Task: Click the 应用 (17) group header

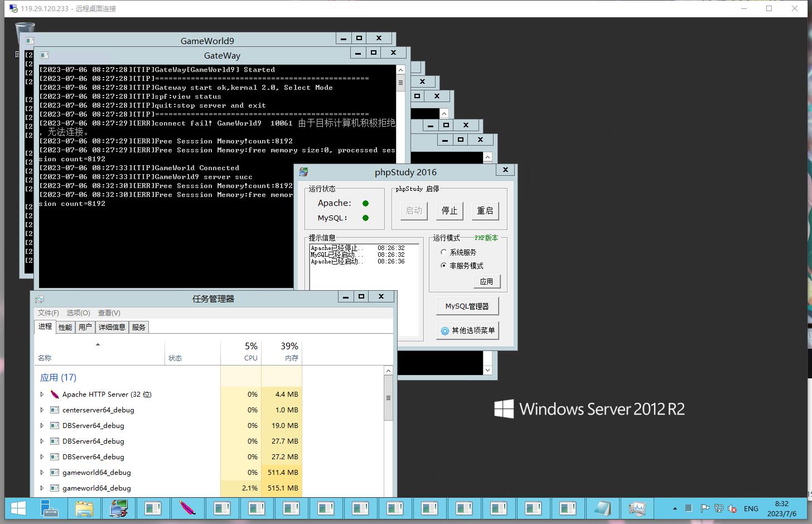Action: pos(58,377)
